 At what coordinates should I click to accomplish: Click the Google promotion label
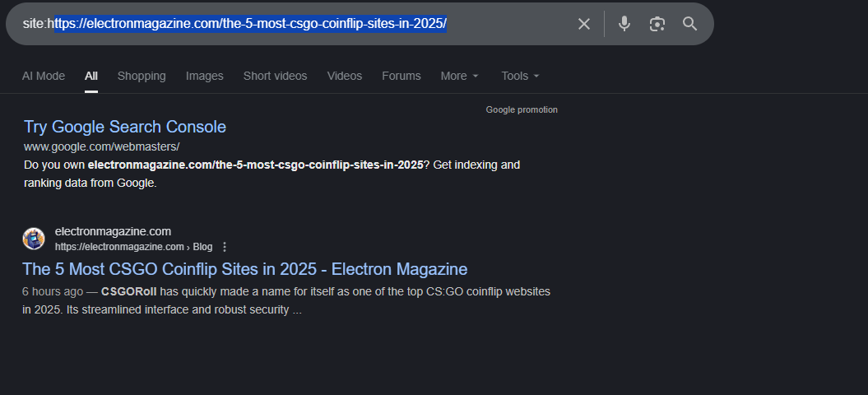point(522,109)
